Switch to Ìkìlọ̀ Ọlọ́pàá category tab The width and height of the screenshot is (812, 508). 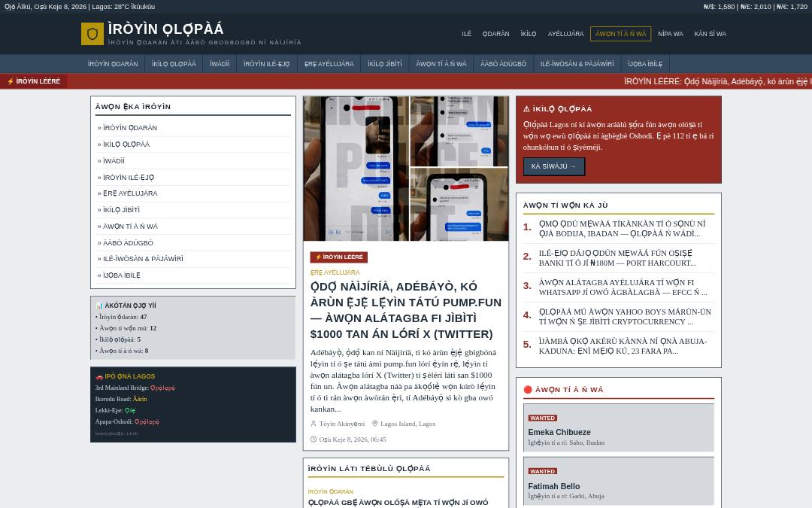coord(174,64)
